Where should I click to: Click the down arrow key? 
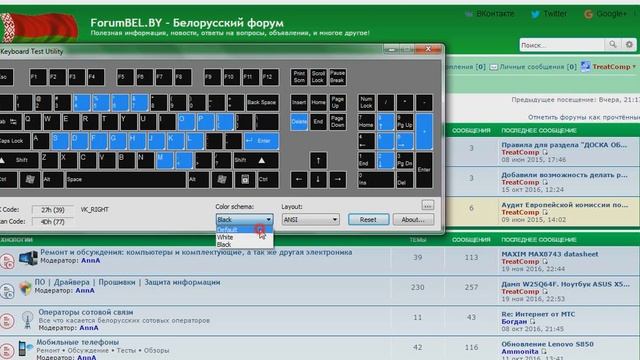pos(318,180)
